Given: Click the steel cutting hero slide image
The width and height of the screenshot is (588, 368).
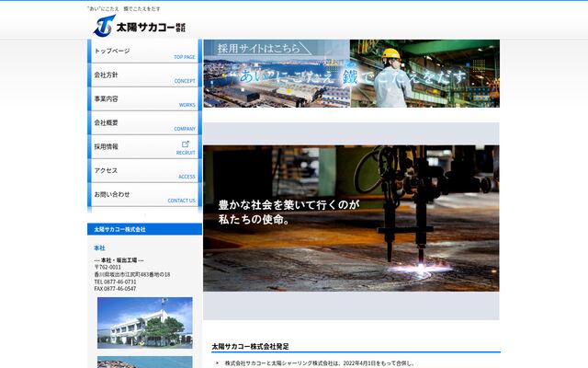Looking at the screenshot, I should 351,218.
